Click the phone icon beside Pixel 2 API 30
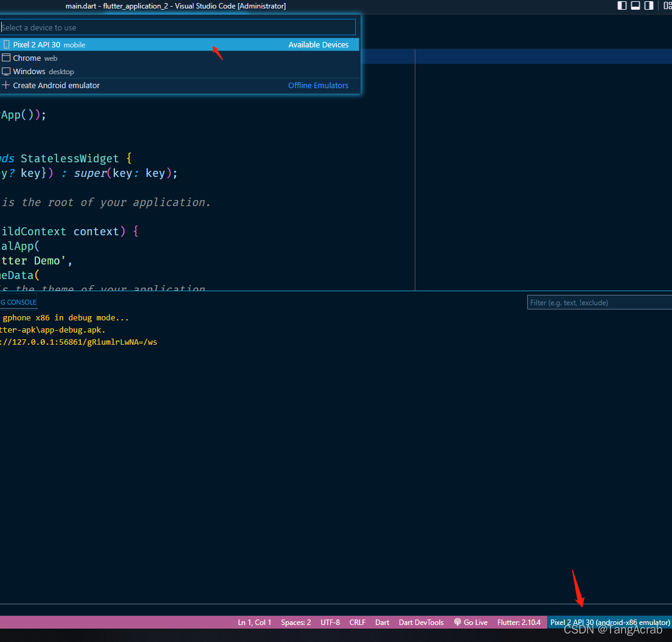 point(6,44)
